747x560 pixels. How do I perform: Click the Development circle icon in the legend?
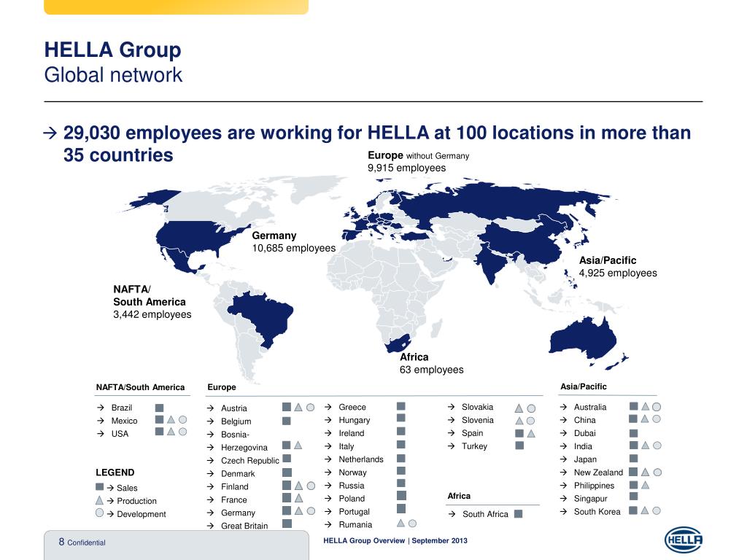[x=99, y=513]
